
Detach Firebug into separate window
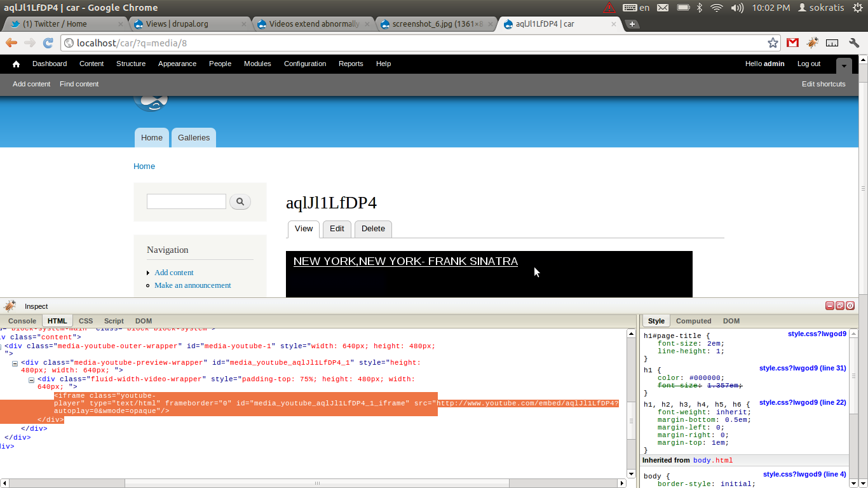tap(840, 306)
